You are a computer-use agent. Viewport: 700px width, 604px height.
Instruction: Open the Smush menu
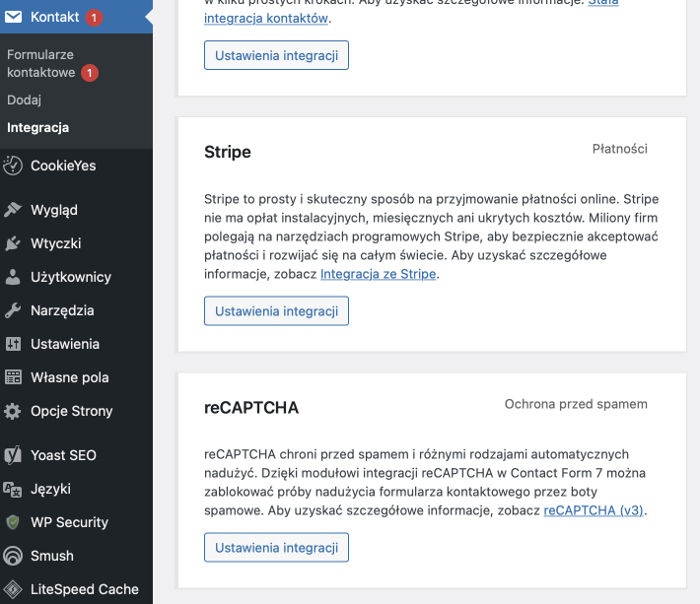point(76,556)
